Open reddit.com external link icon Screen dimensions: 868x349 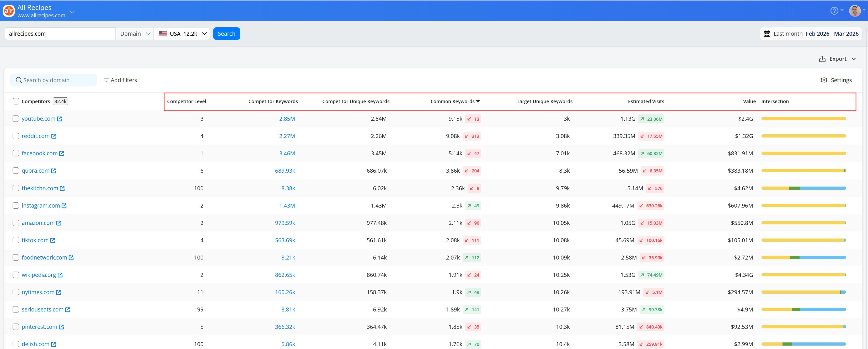click(x=54, y=136)
